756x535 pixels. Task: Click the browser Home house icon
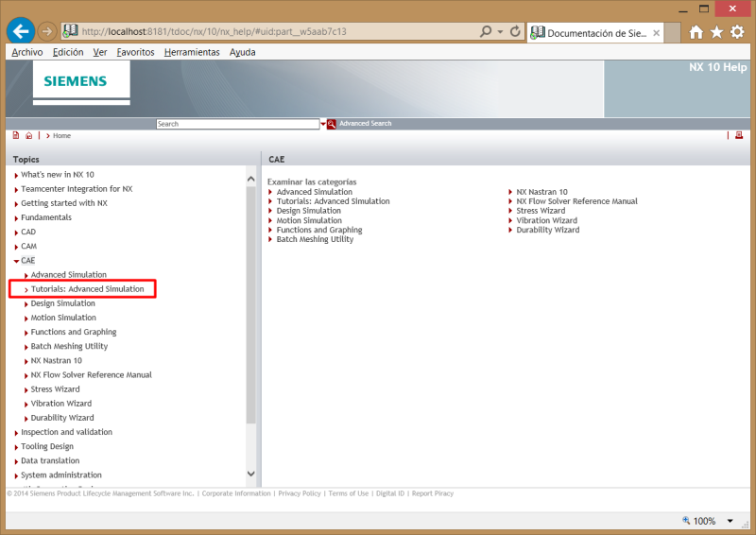[696, 32]
